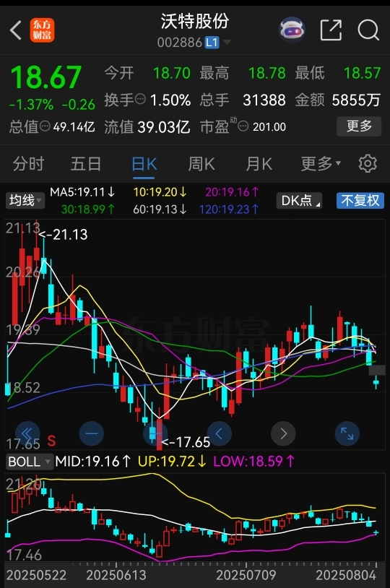390x588 pixels.
Task: Open the Eastmoney logo icon
Action: 43,30
